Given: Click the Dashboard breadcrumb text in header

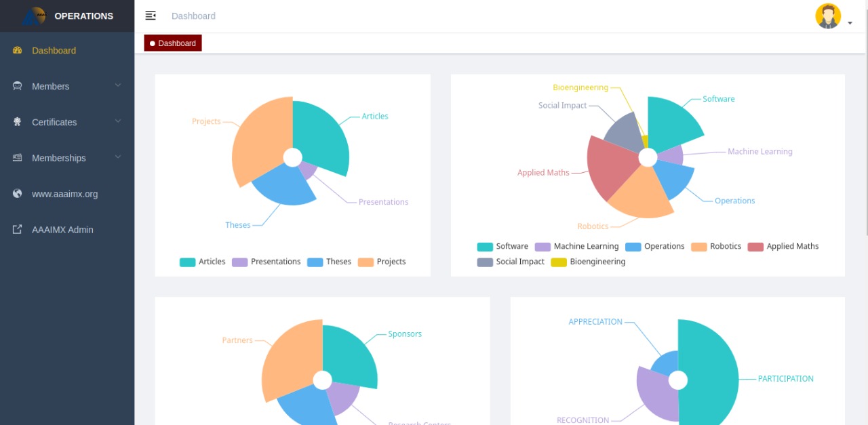Looking at the screenshot, I should click(193, 16).
